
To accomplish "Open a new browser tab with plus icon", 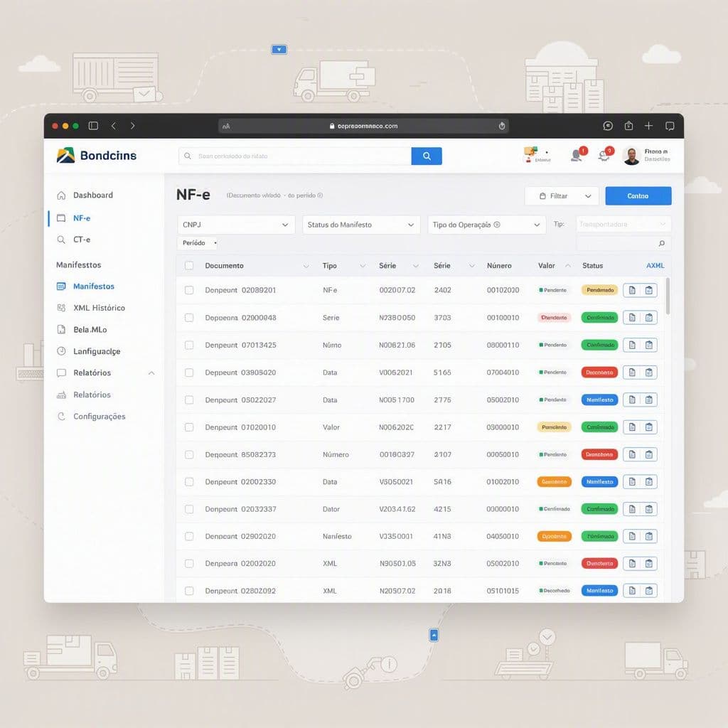I will tap(648, 126).
